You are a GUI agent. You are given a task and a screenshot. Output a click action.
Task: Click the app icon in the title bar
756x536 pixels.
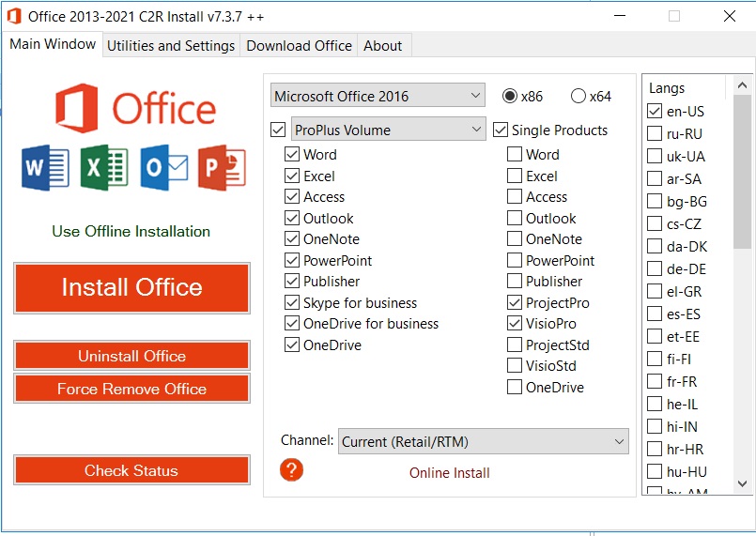[x=13, y=16]
